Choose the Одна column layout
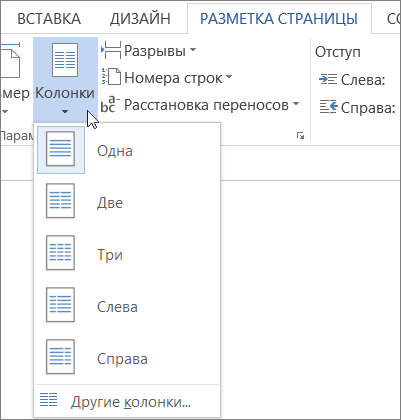The width and height of the screenshot is (401, 420). (127, 149)
